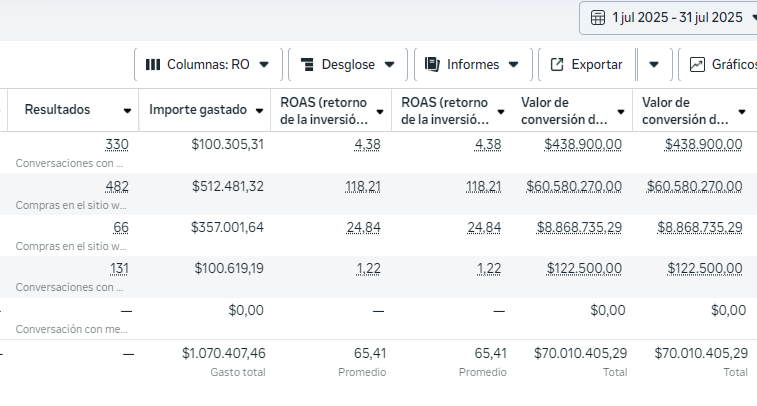Open the Importe gastado column options arrow

point(257,110)
